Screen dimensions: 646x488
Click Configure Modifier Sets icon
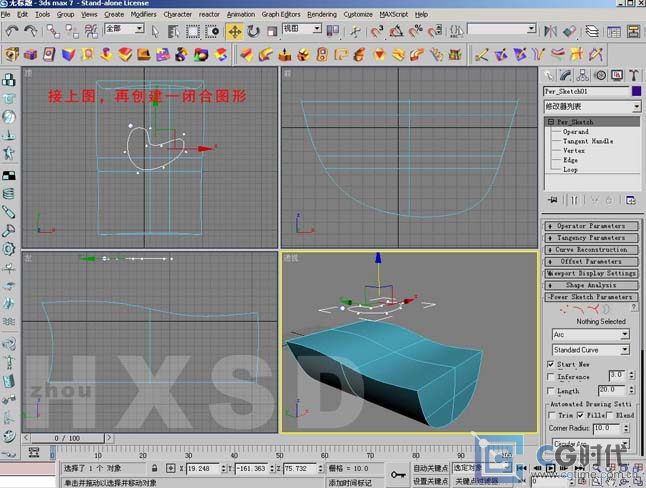pos(630,200)
